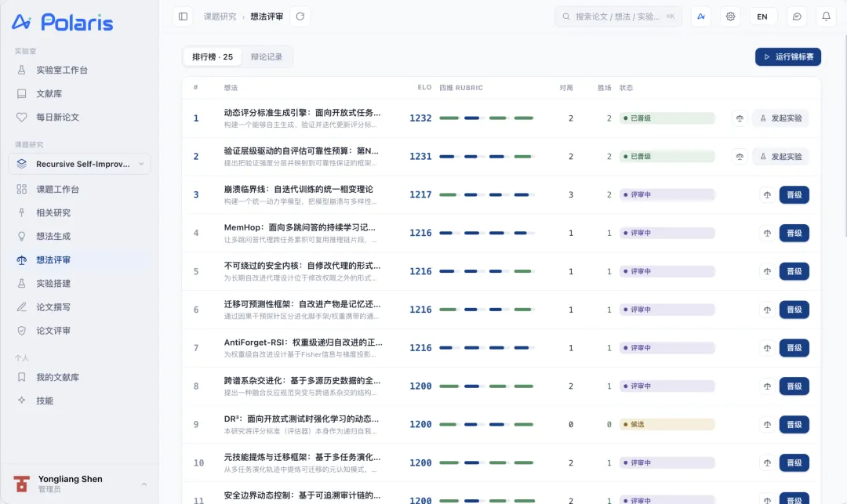
Task: Click 候选 status badge in DR³ row
Action: coord(667,425)
